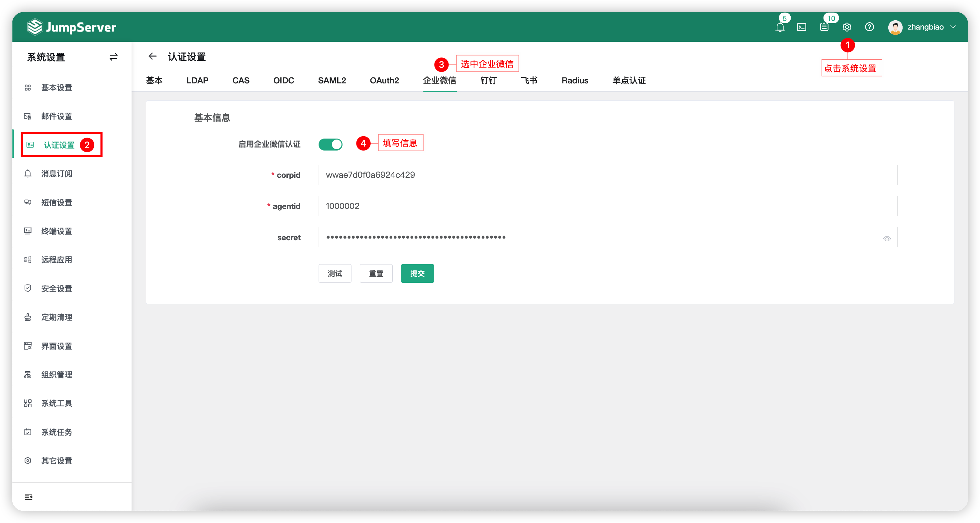Select the 企业微信 tab
Image resolution: width=980 pixels, height=523 pixels.
[440, 80]
